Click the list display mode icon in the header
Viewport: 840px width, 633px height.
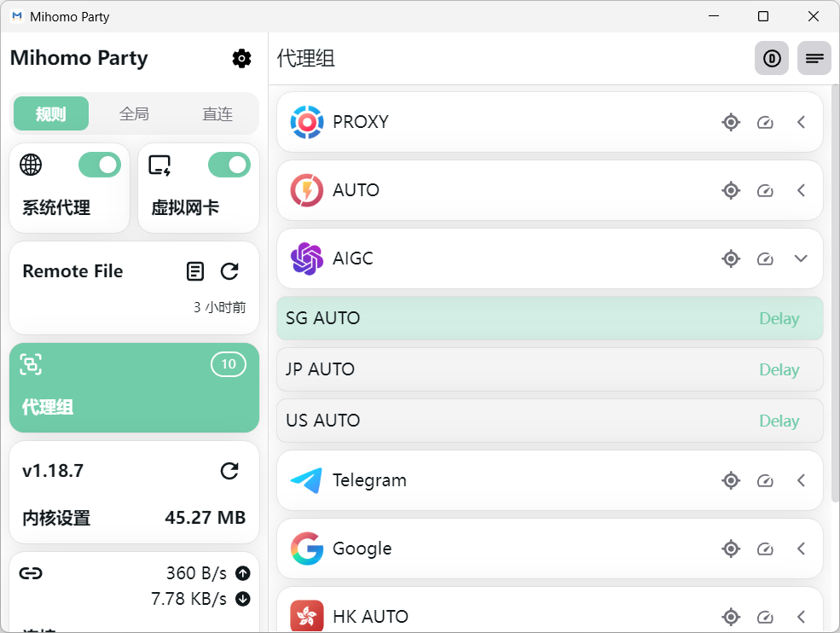[814, 58]
